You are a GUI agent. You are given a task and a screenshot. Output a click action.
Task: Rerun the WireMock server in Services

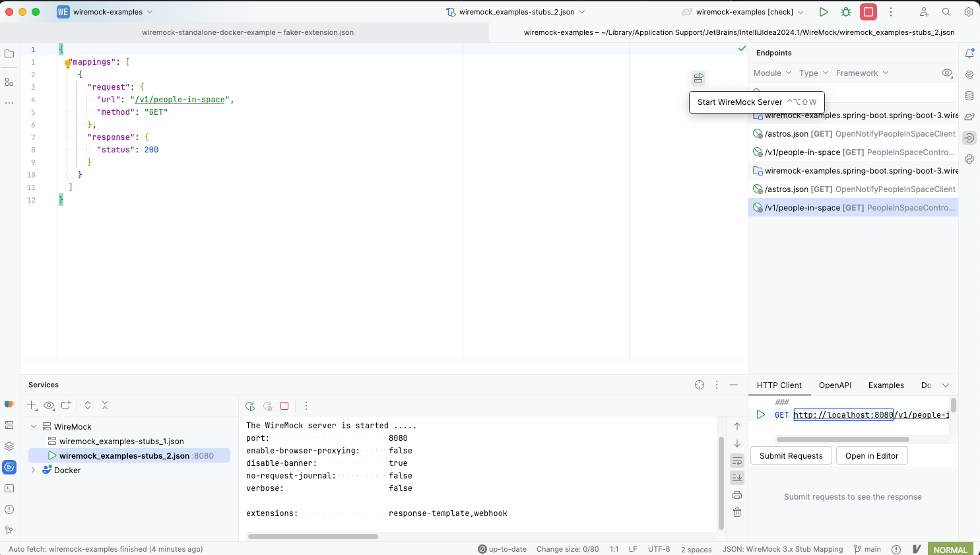(x=250, y=406)
